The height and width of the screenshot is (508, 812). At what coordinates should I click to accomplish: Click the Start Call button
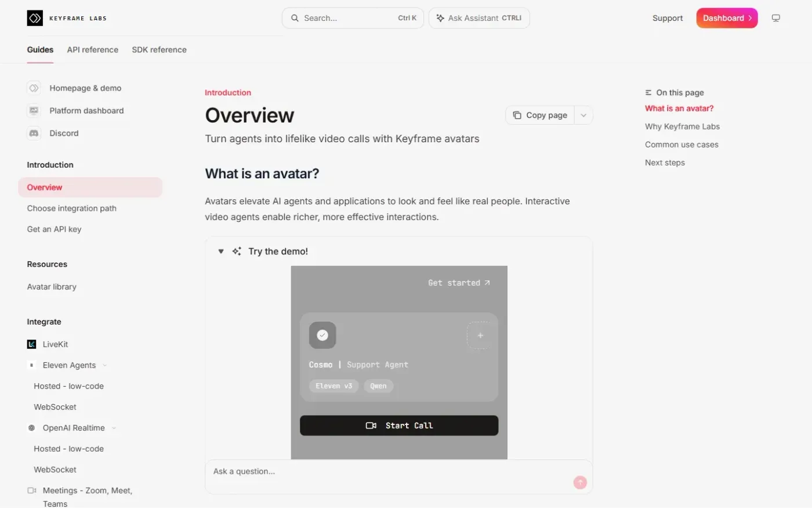[x=399, y=426]
